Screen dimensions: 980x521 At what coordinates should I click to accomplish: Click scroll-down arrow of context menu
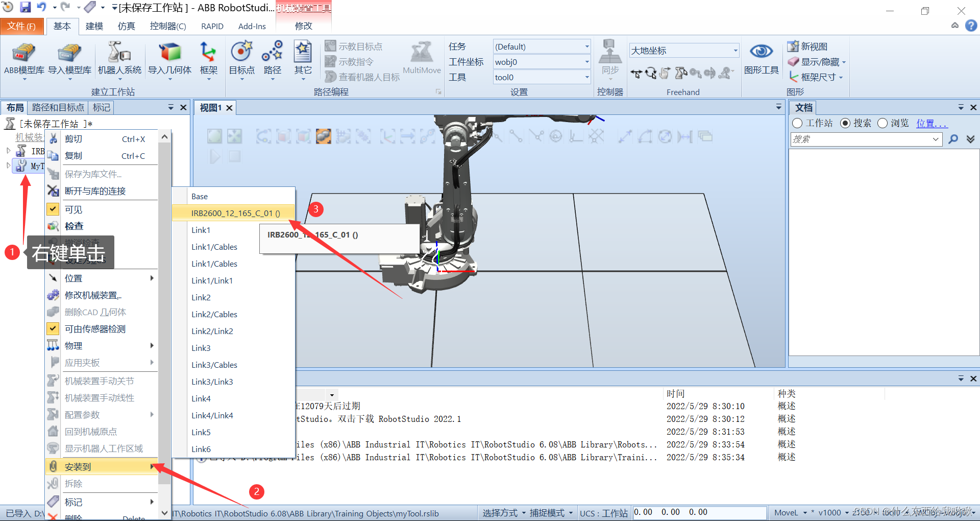click(x=164, y=513)
